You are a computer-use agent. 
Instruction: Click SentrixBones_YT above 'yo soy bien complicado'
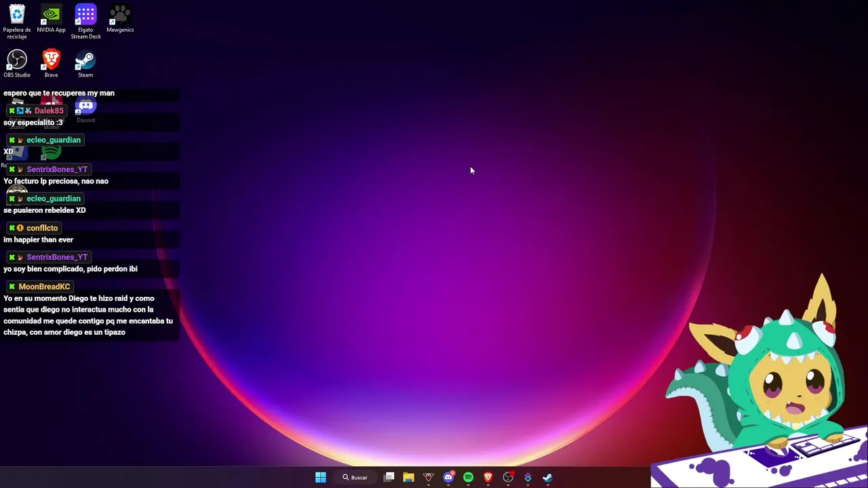pos(57,257)
